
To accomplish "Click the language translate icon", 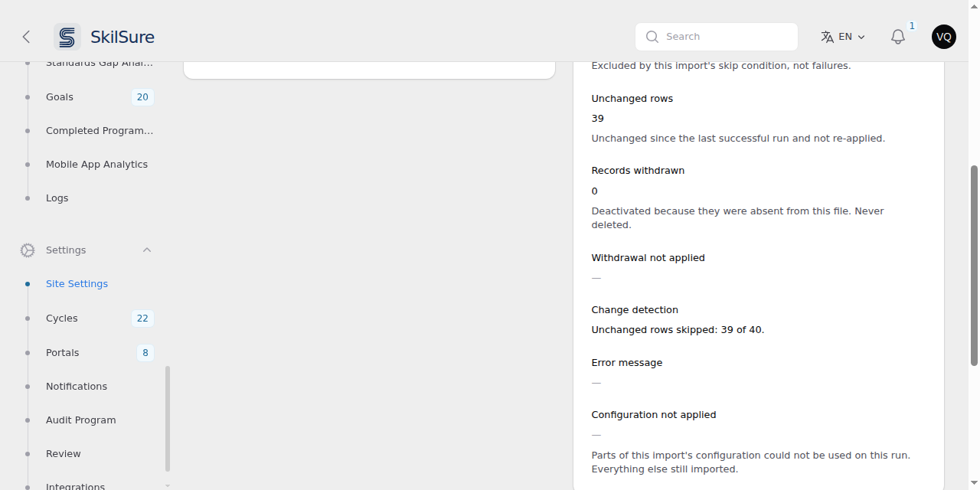I will [827, 37].
